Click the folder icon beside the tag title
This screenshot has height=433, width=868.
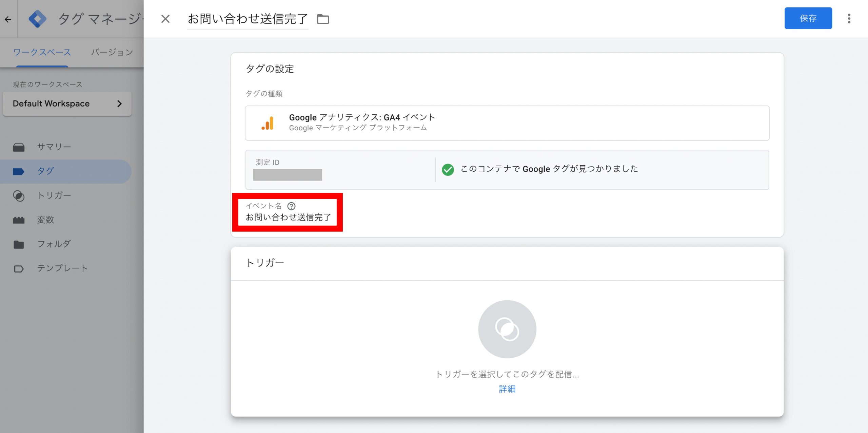coord(323,19)
